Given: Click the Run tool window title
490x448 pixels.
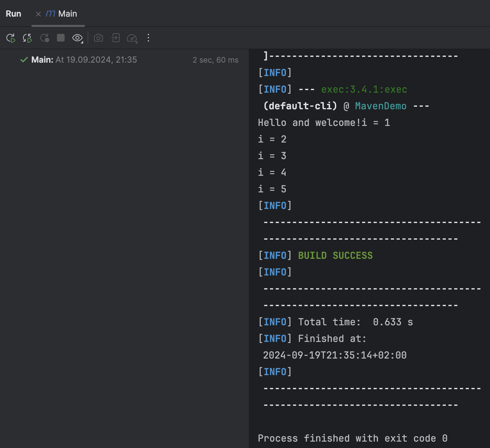Looking at the screenshot, I should coord(13,13).
